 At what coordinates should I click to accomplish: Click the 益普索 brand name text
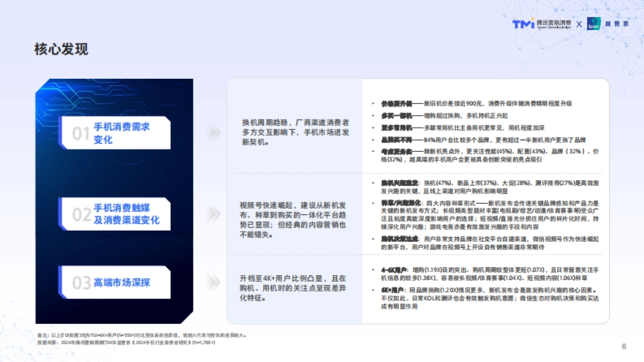pyautogui.click(x=617, y=25)
